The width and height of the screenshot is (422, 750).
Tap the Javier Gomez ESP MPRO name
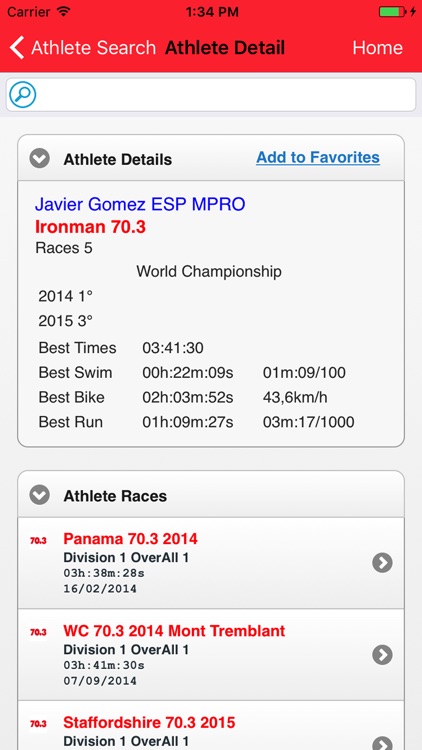coord(140,205)
